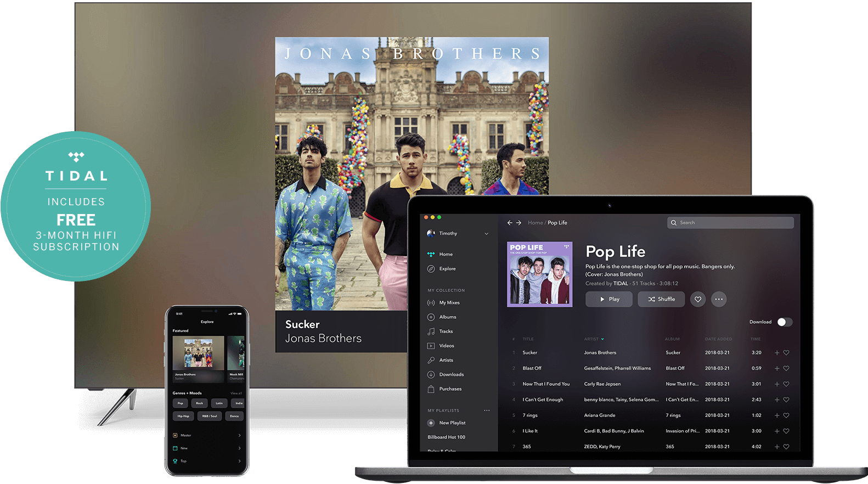Open the Pop Life more options ellipsis
This screenshot has width=868, height=484.
click(x=719, y=299)
